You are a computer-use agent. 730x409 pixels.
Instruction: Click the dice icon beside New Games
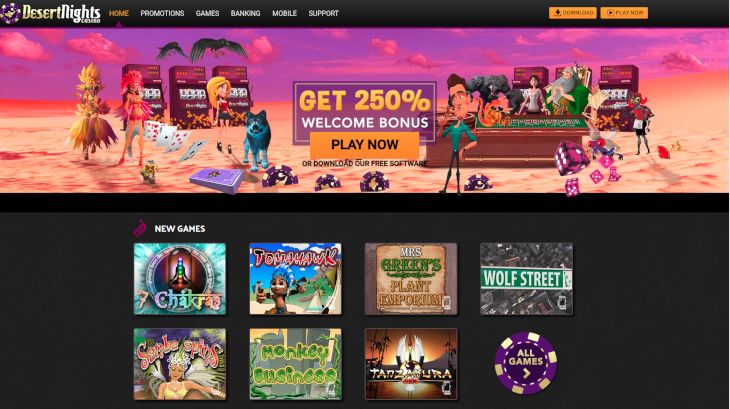tap(140, 228)
